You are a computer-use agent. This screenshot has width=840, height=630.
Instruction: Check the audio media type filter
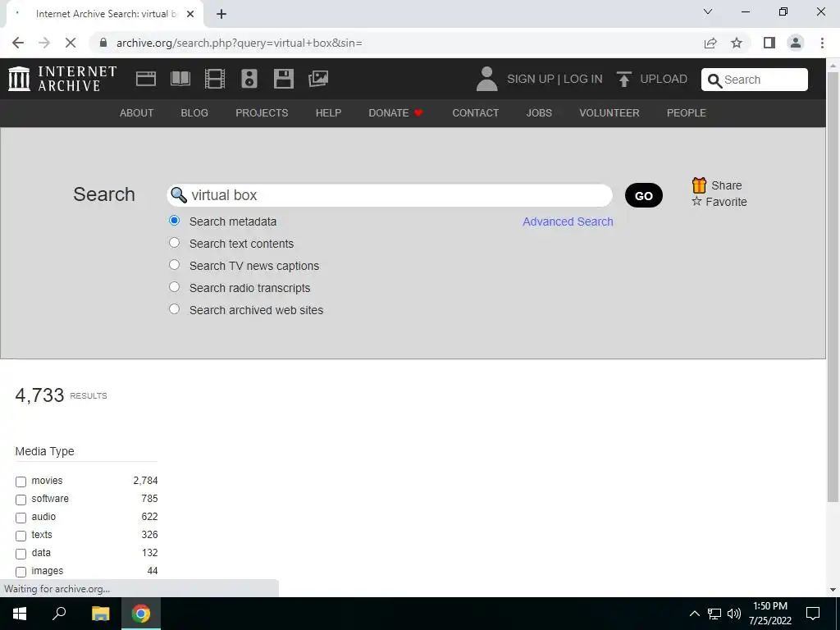pos(21,518)
